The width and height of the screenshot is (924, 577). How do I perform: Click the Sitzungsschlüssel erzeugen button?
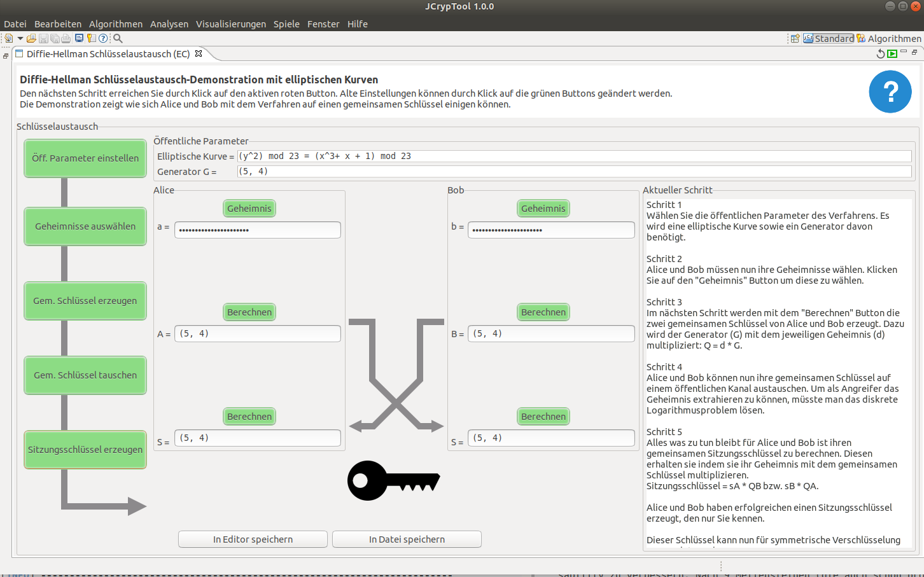point(85,450)
